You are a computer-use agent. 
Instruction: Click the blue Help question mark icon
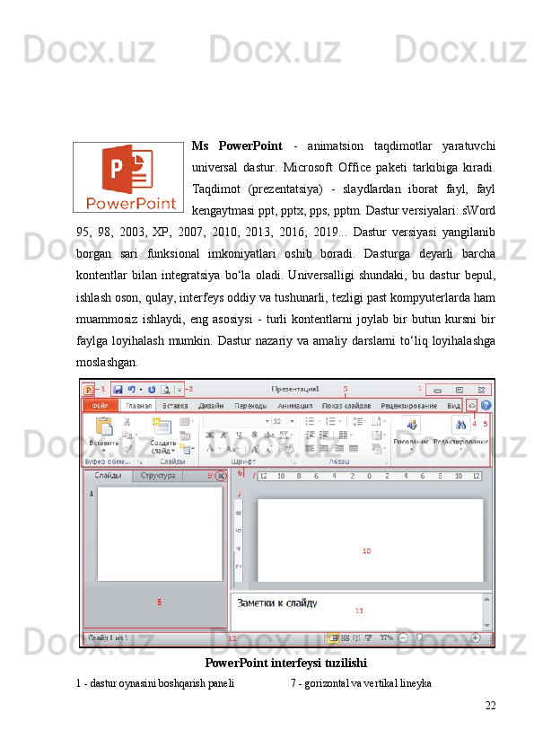click(x=486, y=406)
